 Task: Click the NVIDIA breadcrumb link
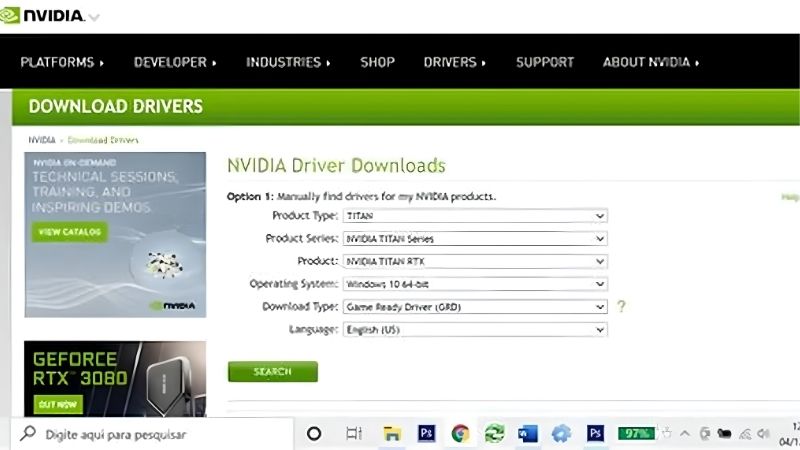(42, 140)
